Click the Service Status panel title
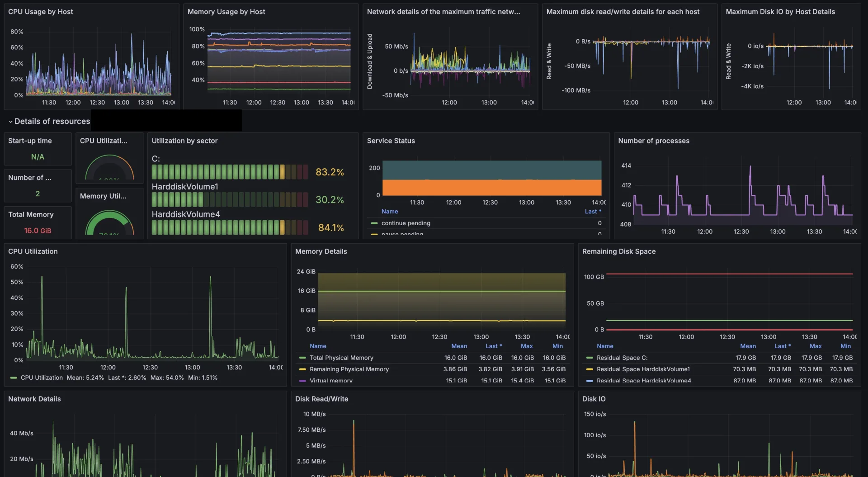 click(391, 141)
